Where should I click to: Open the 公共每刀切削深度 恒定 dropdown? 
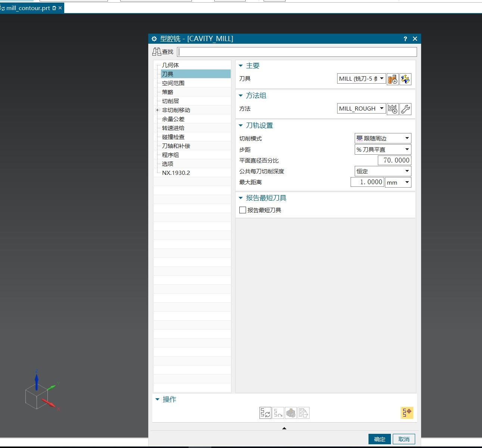(383, 171)
